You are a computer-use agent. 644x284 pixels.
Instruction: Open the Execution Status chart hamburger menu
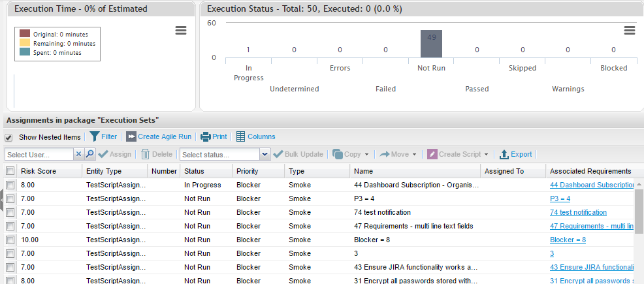point(630,31)
